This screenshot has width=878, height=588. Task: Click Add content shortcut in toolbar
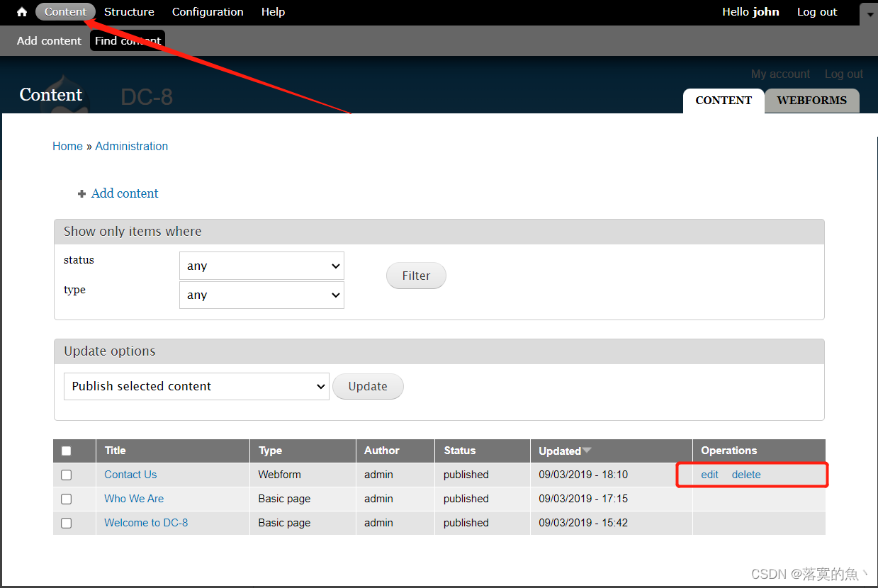(x=49, y=41)
